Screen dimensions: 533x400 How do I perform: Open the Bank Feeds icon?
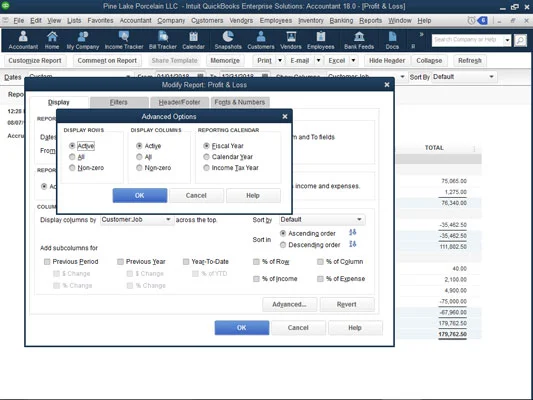pos(359,40)
